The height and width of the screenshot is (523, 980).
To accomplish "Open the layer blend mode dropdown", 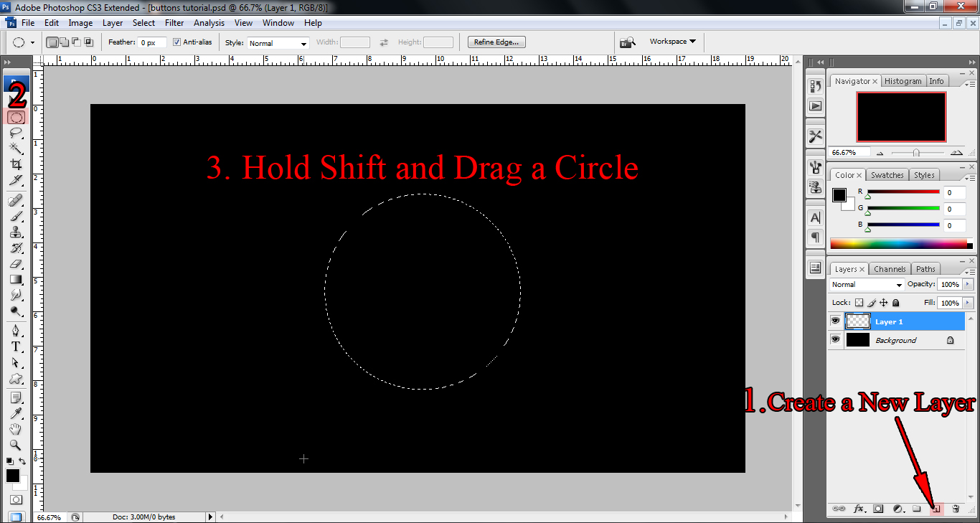I will 867,285.
